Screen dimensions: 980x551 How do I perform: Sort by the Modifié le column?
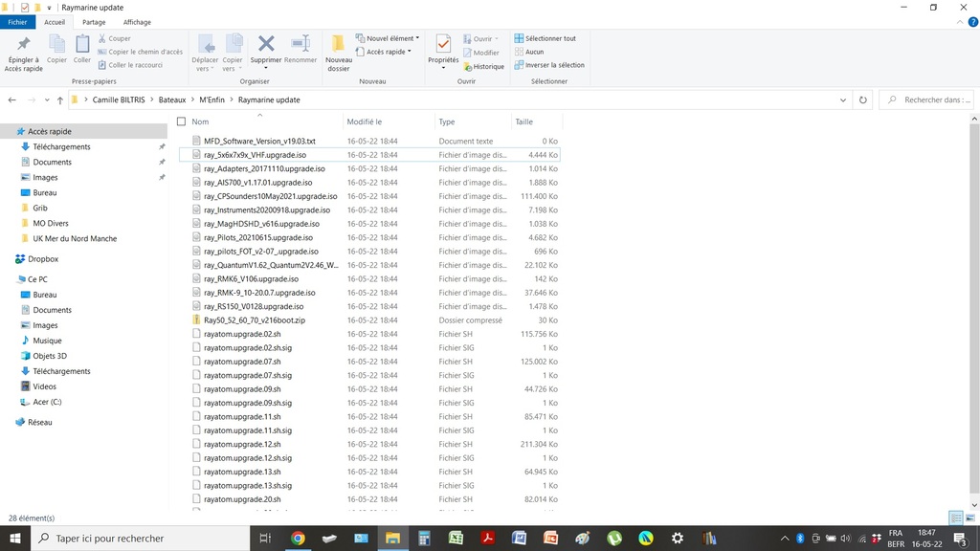coord(365,121)
